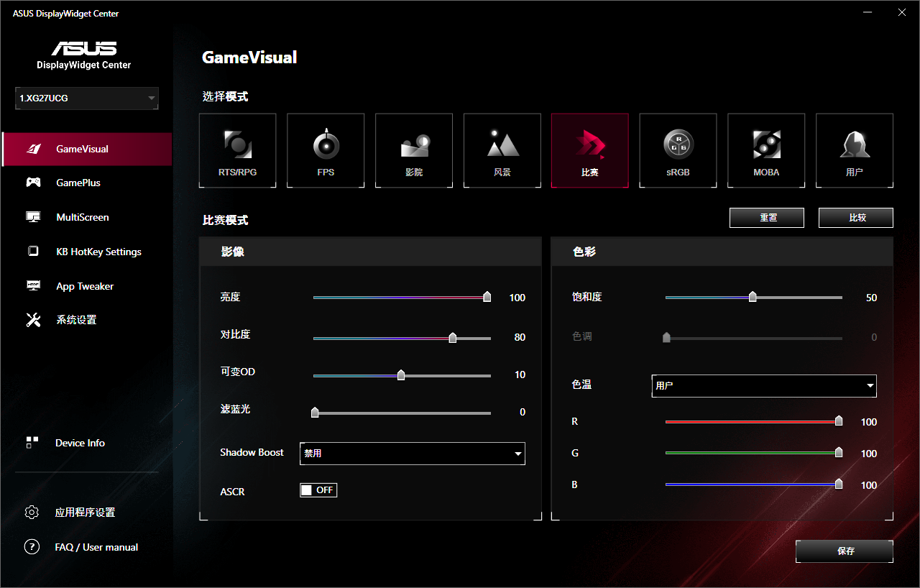Select the FPS mode icon
The image size is (920, 588).
point(326,150)
